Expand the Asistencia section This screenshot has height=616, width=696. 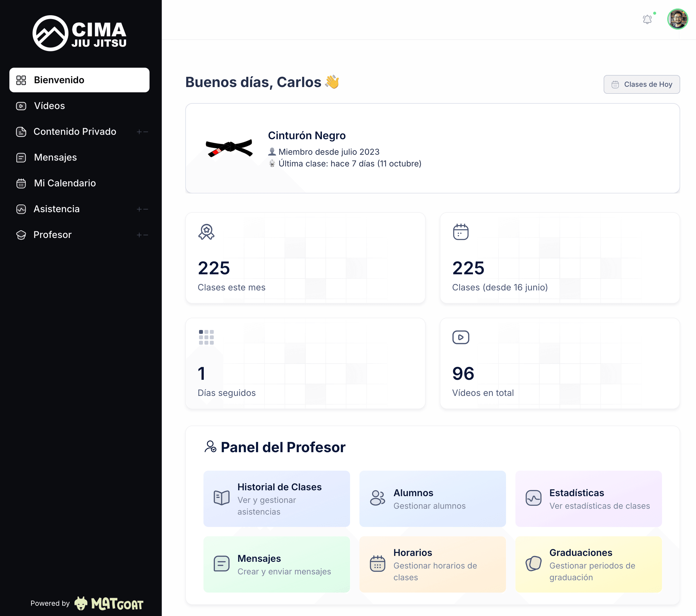(x=139, y=209)
